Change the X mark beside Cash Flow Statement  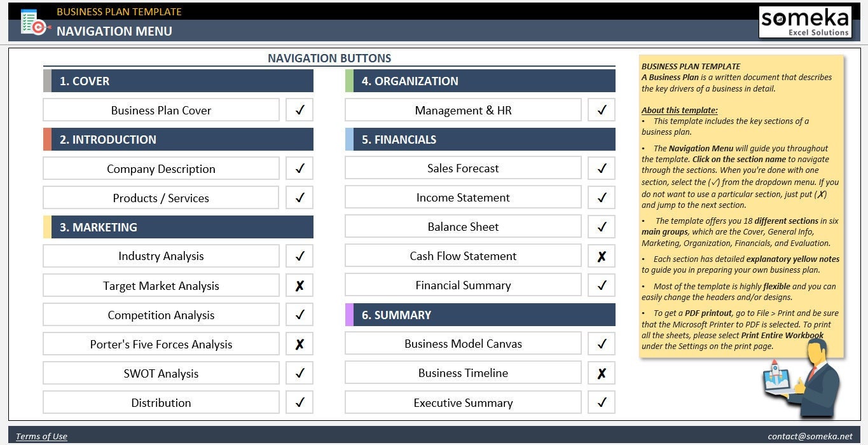[600, 256]
